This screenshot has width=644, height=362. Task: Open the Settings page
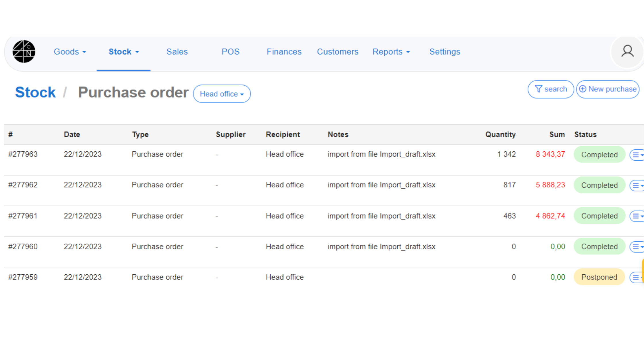pyautogui.click(x=444, y=52)
